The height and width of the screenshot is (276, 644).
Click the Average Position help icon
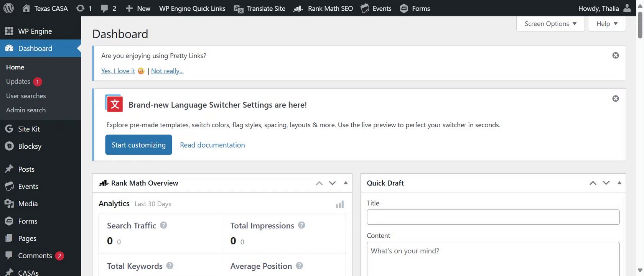[300, 266]
